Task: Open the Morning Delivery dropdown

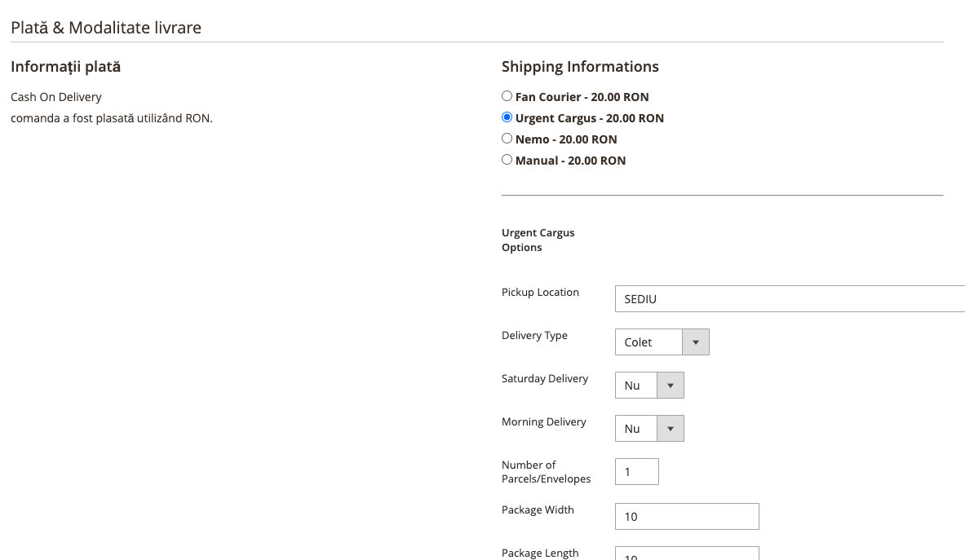Action: click(x=649, y=429)
